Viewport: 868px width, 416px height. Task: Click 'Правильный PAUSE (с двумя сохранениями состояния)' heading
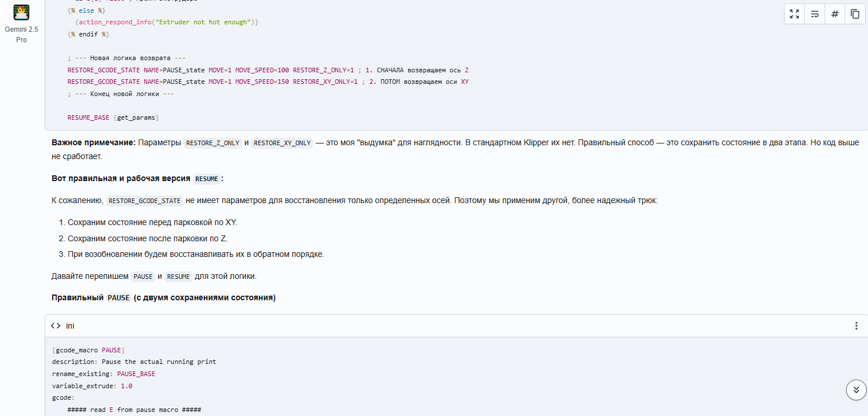(163, 298)
